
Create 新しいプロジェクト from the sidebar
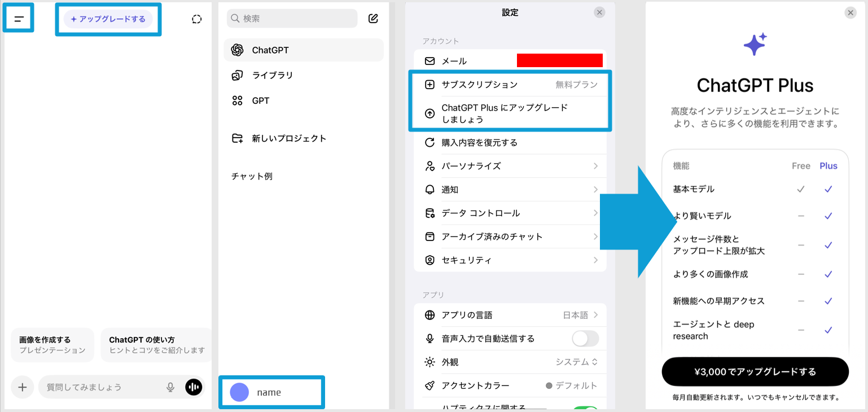[304, 138]
